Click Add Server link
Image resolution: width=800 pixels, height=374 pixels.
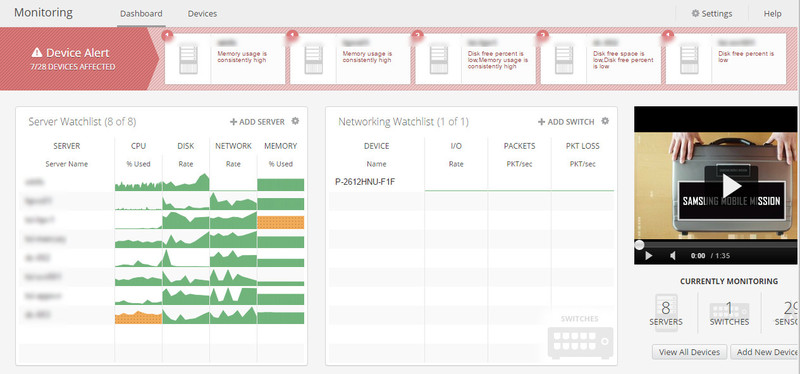coord(257,122)
